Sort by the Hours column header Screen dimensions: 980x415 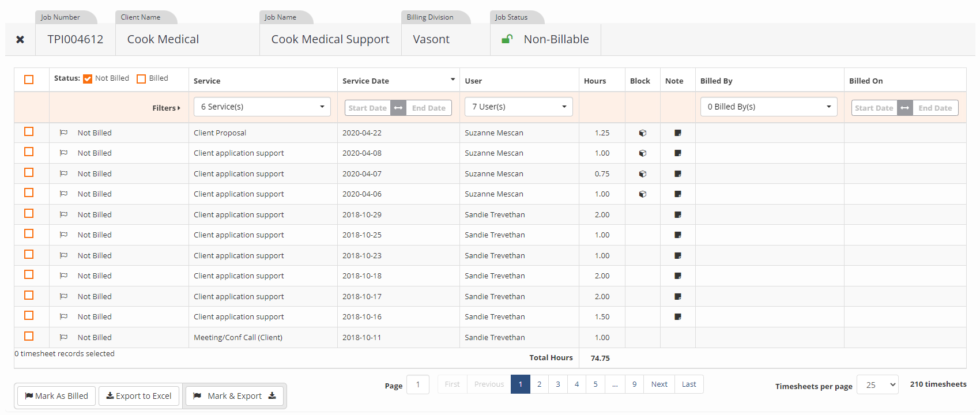(x=595, y=81)
